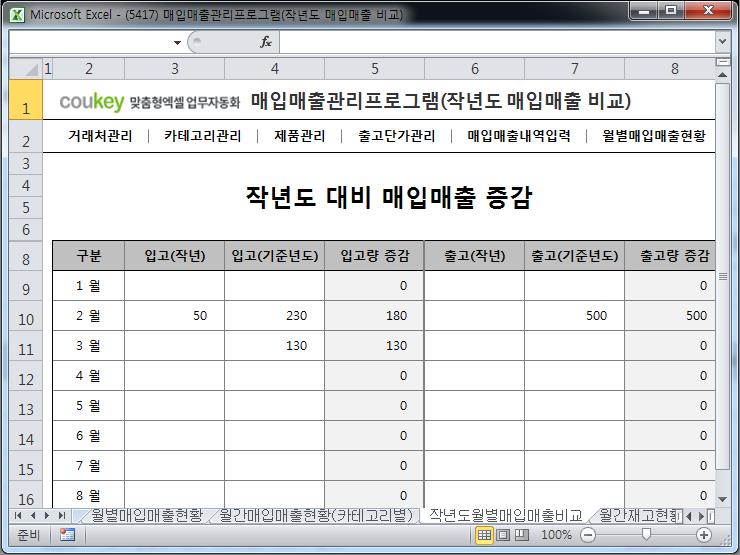740x555 pixels.
Task: Select the cell with value 50
Action: [x=175, y=316]
